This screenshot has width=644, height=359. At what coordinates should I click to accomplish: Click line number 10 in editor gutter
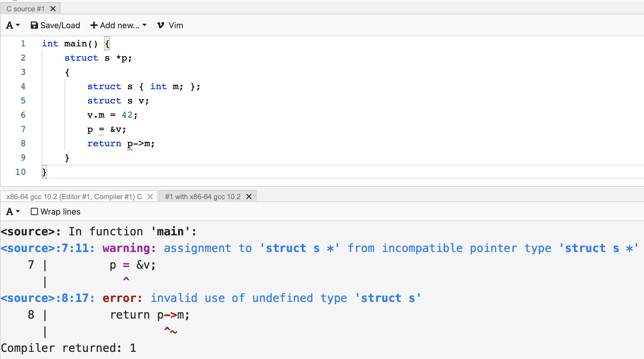coord(21,172)
